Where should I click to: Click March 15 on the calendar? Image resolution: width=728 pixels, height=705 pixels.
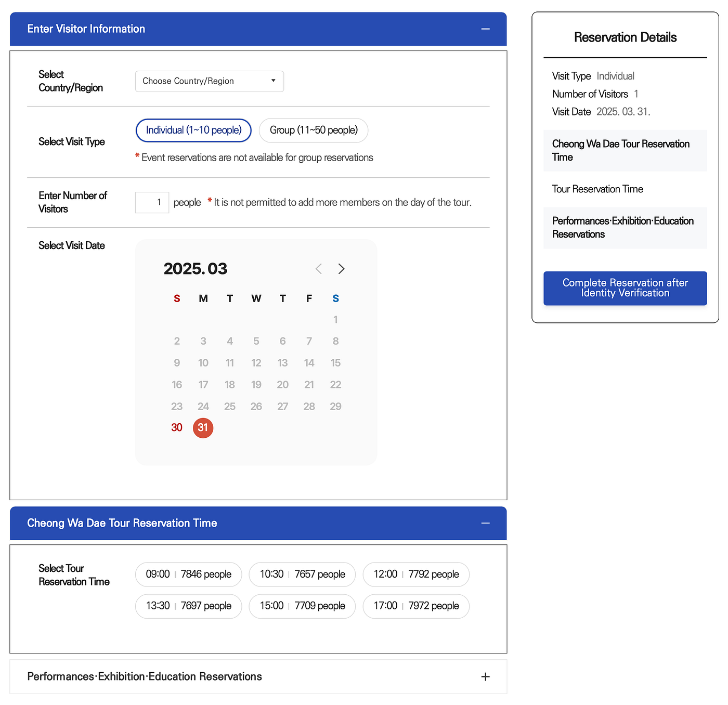335,363
